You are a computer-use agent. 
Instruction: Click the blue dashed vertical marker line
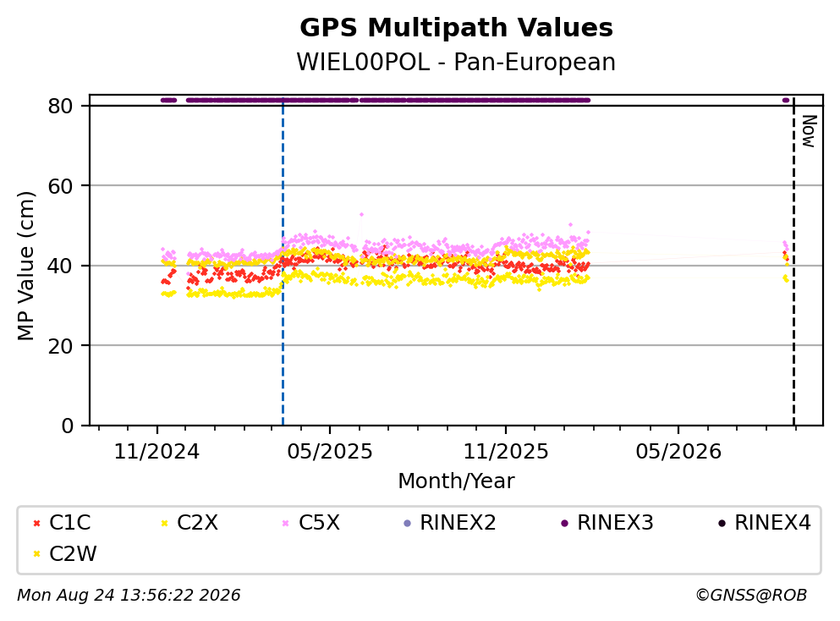click(283, 262)
